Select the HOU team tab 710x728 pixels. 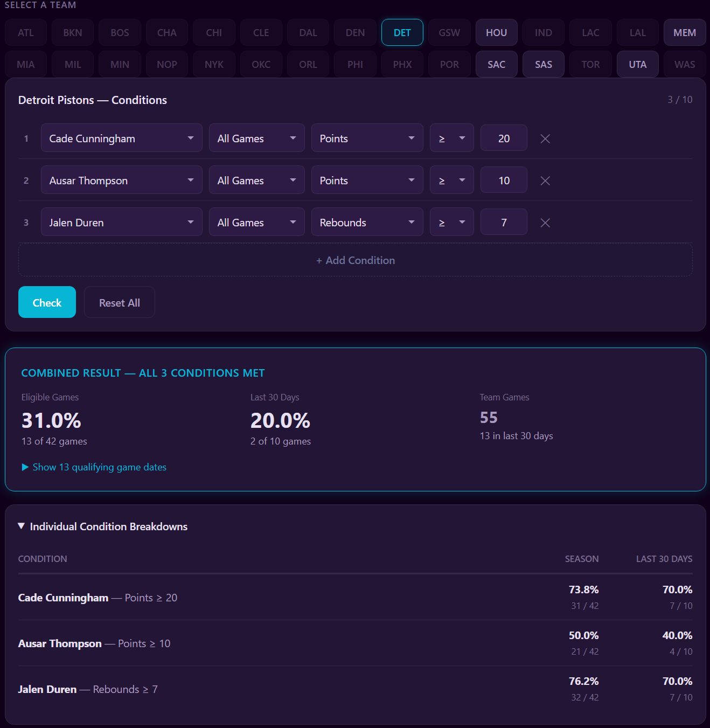click(x=497, y=33)
